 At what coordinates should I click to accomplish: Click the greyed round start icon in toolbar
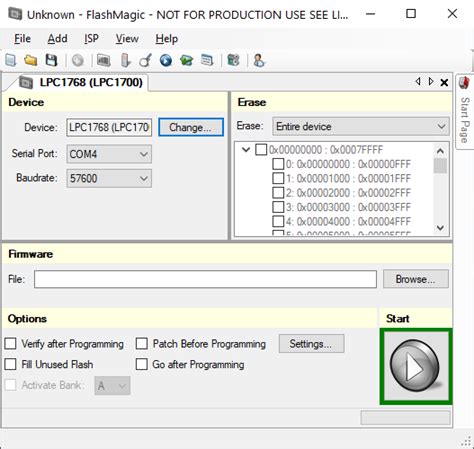(78, 61)
